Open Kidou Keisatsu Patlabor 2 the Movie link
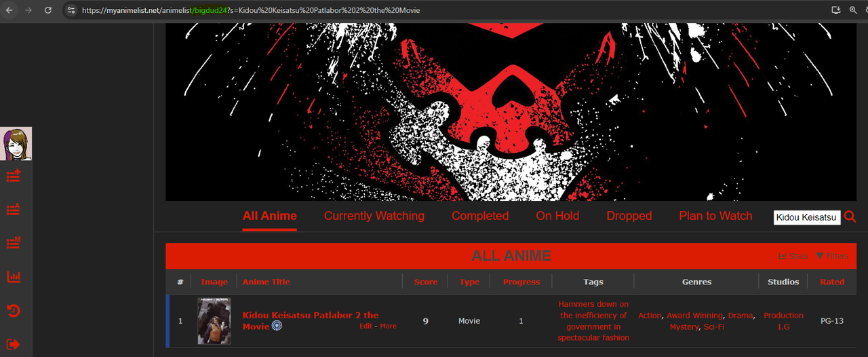The height and width of the screenshot is (357, 868). [x=311, y=320]
